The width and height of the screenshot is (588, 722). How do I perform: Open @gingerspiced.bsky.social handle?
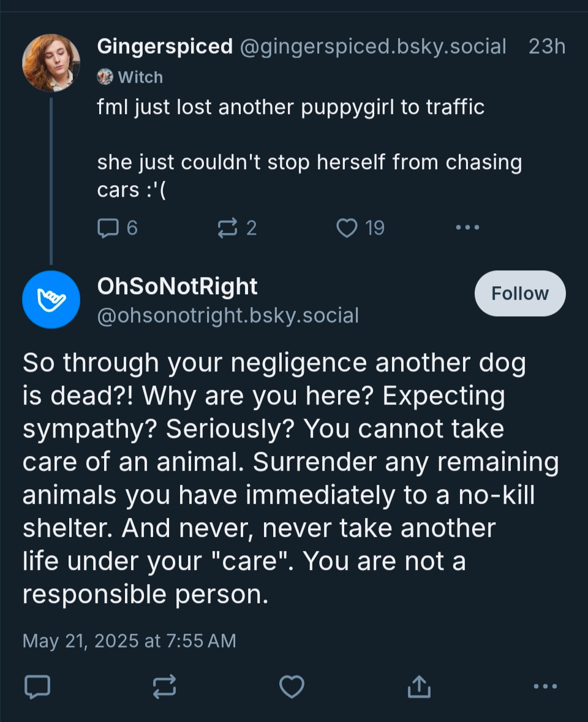[373, 47]
